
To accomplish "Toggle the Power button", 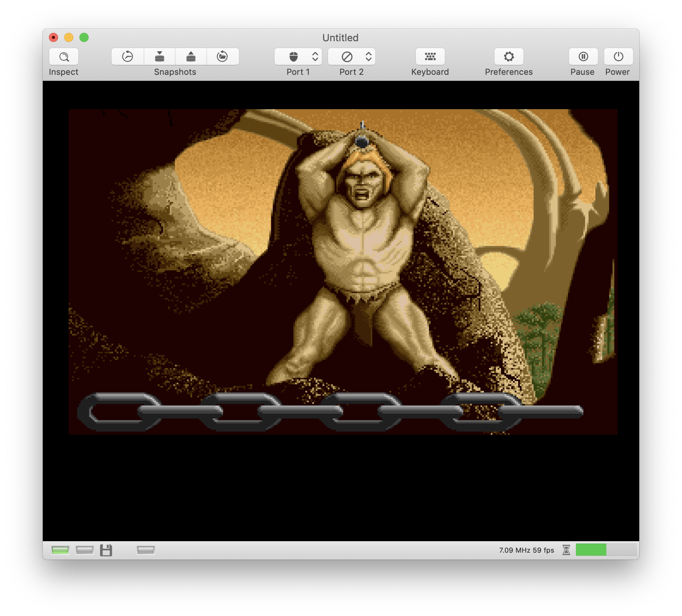I will click(x=618, y=57).
